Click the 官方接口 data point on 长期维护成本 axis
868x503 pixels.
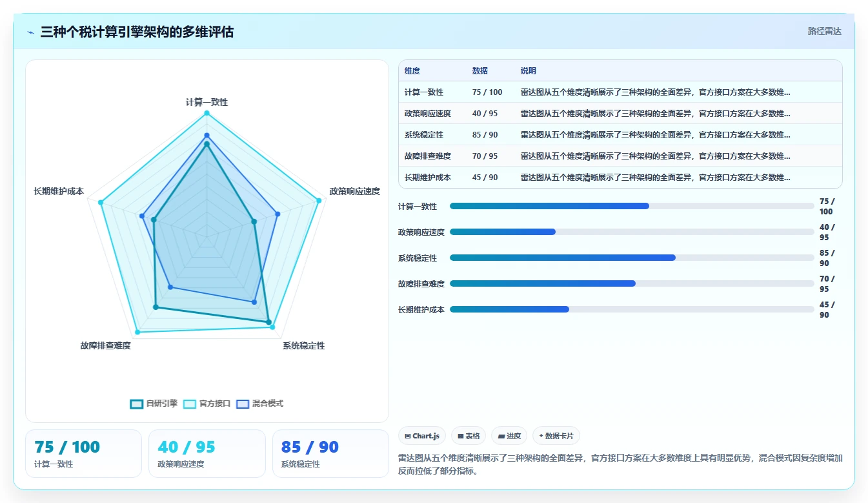101,203
